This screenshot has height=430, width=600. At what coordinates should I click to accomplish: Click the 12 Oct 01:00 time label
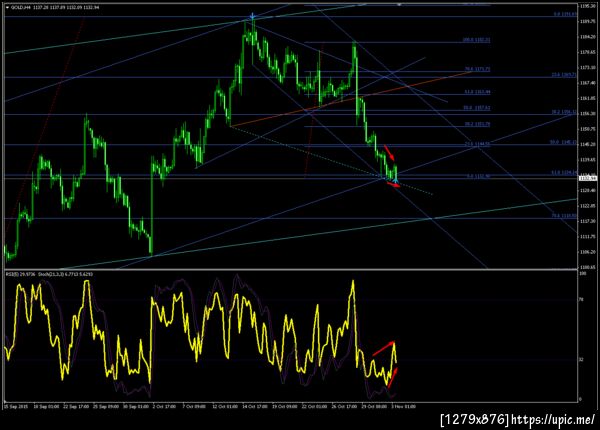[225, 407]
